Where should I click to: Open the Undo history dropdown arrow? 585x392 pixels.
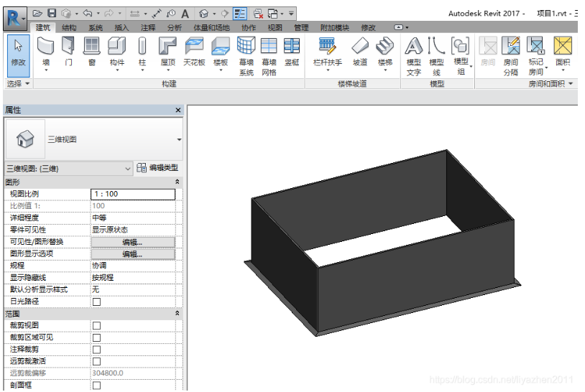tap(98, 14)
